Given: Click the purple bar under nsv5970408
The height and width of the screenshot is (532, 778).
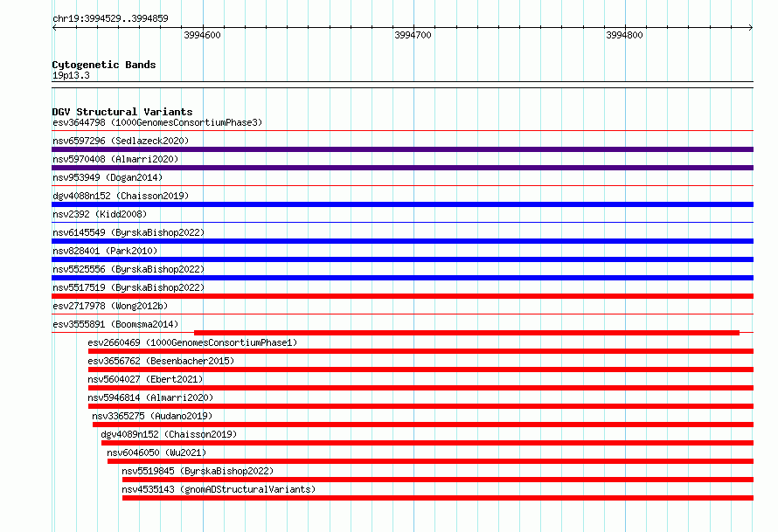Looking at the screenshot, I should click(x=402, y=168).
